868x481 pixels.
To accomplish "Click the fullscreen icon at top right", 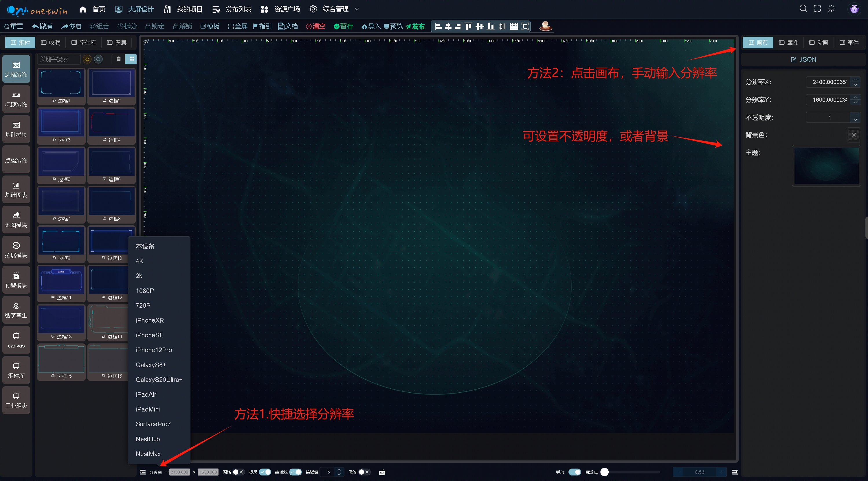I will click(x=817, y=9).
